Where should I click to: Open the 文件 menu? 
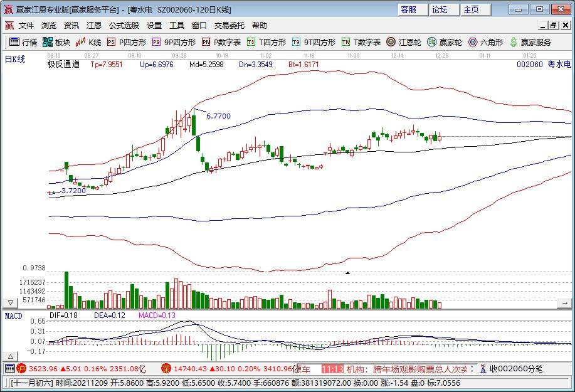[26, 25]
